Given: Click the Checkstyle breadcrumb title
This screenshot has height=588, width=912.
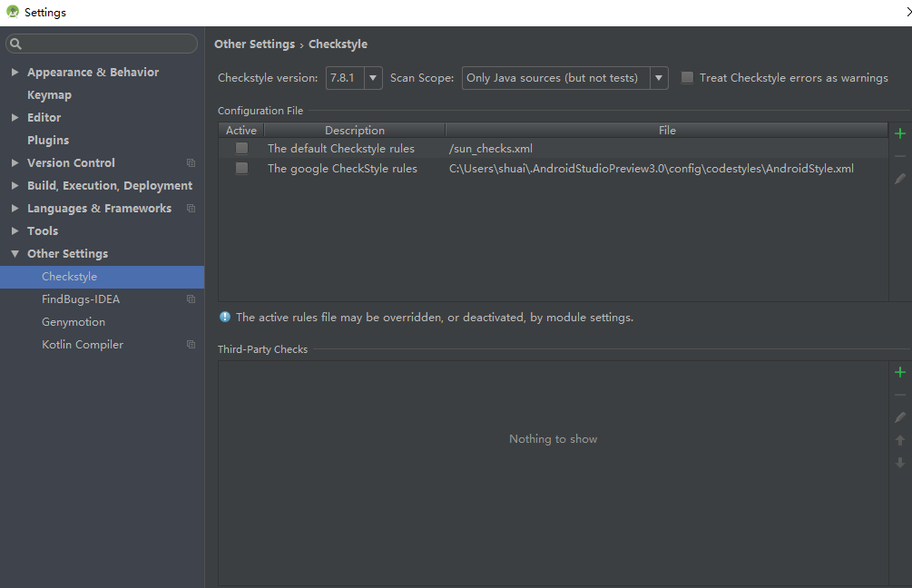Looking at the screenshot, I should click(338, 44).
